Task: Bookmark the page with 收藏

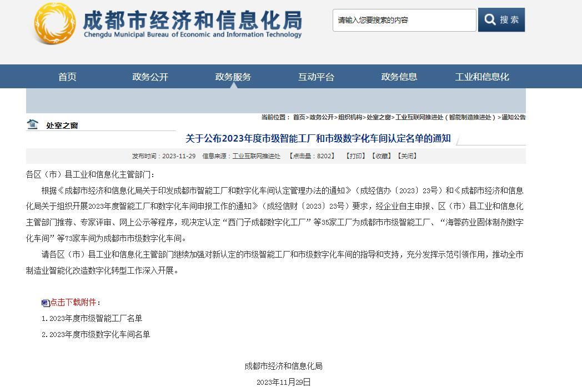Action: point(382,156)
